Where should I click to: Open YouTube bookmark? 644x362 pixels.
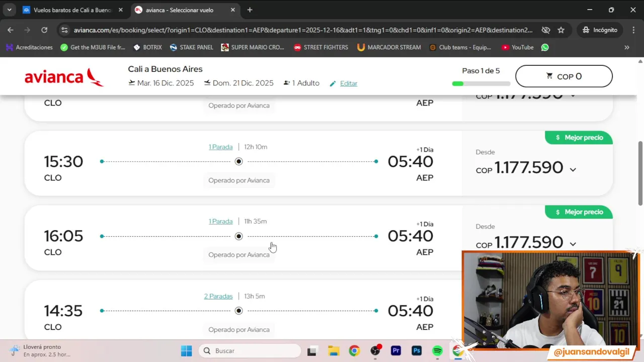517,47
